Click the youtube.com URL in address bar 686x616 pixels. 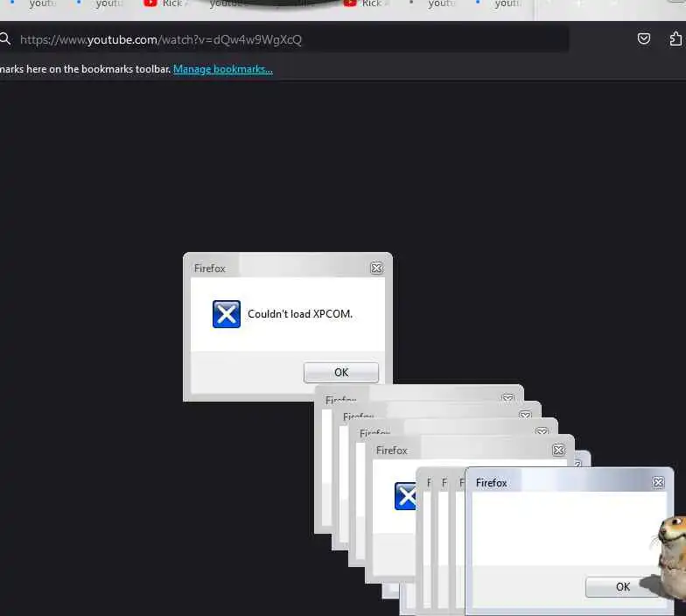coord(161,40)
